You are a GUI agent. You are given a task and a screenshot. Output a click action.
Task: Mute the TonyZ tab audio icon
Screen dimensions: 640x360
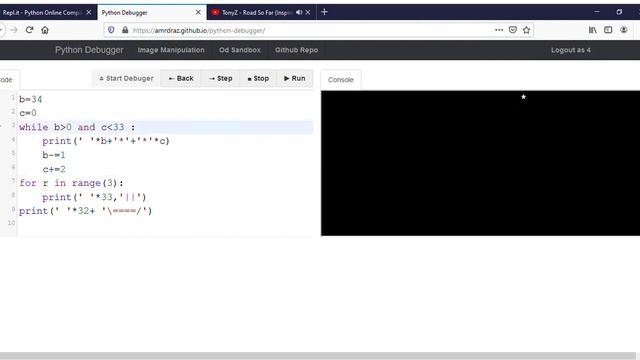pos(299,12)
